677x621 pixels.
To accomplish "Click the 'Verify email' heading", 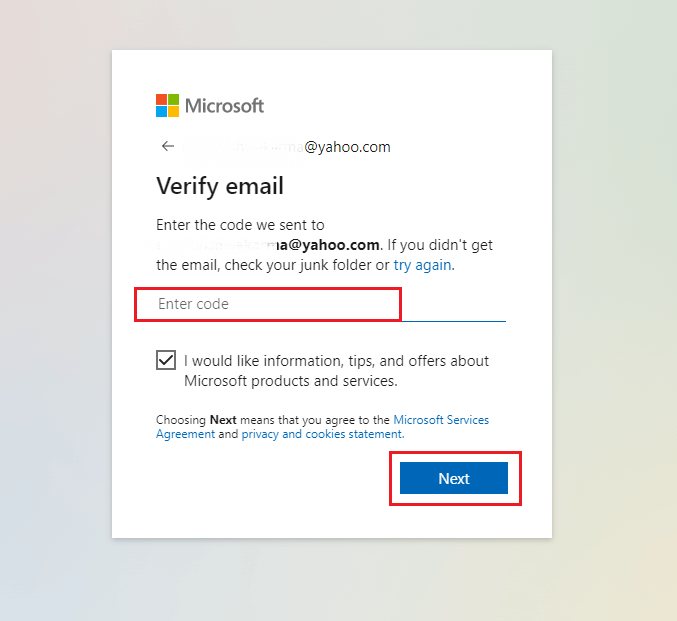I will tap(220, 186).
